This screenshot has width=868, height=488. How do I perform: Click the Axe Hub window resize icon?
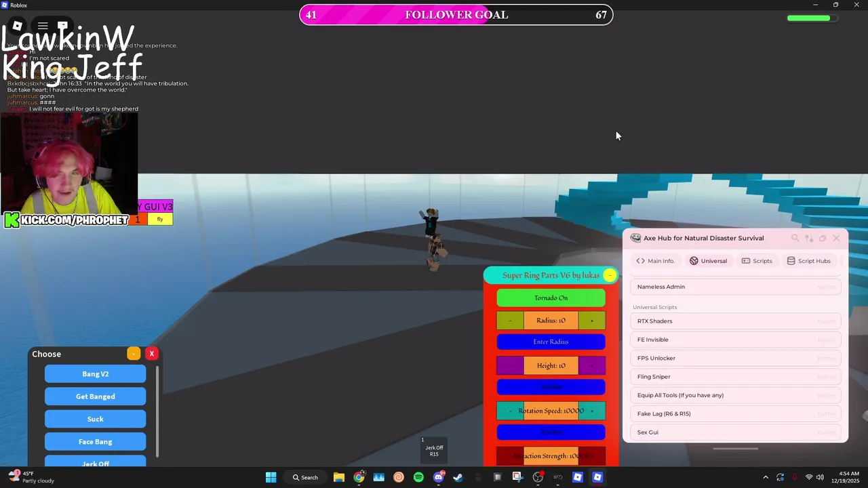(823, 238)
